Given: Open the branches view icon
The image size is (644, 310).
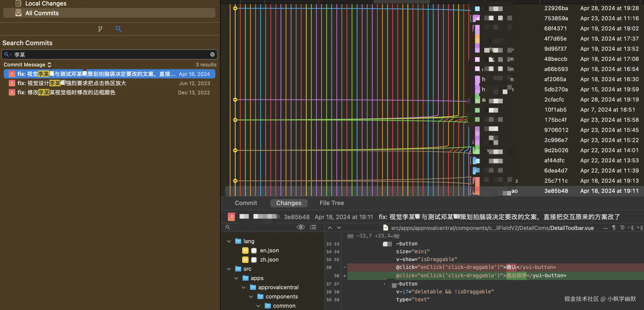Looking at the screenshot, I should [100, 29].
